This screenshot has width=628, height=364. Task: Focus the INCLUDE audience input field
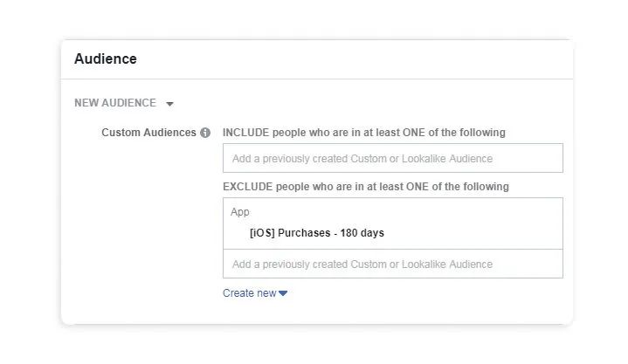click(x=392, y=159)
